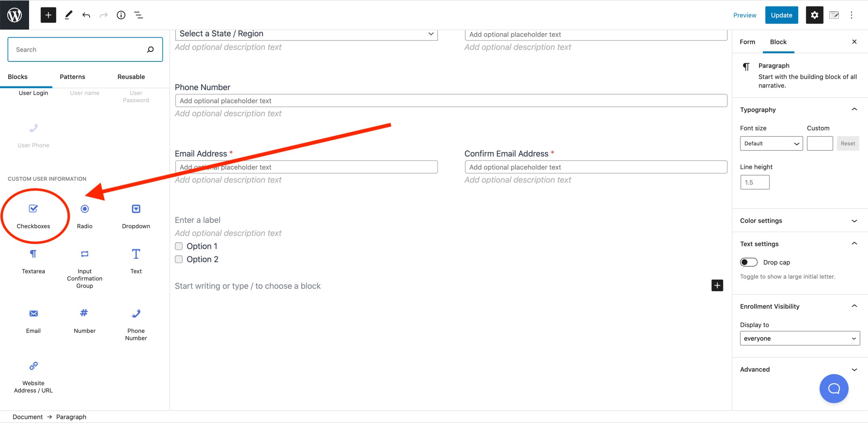Click Paragraph in the breadcrumb
The image size is (868, 423).
tap(71, 417)
